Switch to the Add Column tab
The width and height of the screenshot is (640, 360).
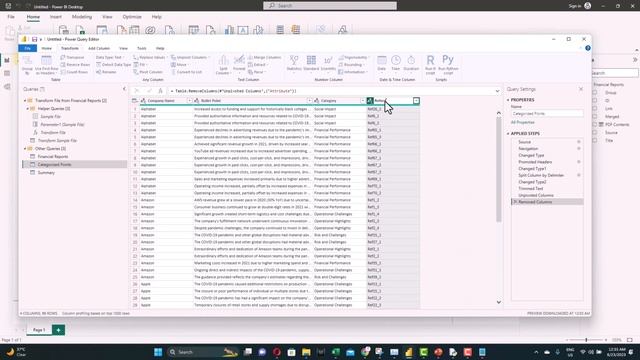click(99, 48)
